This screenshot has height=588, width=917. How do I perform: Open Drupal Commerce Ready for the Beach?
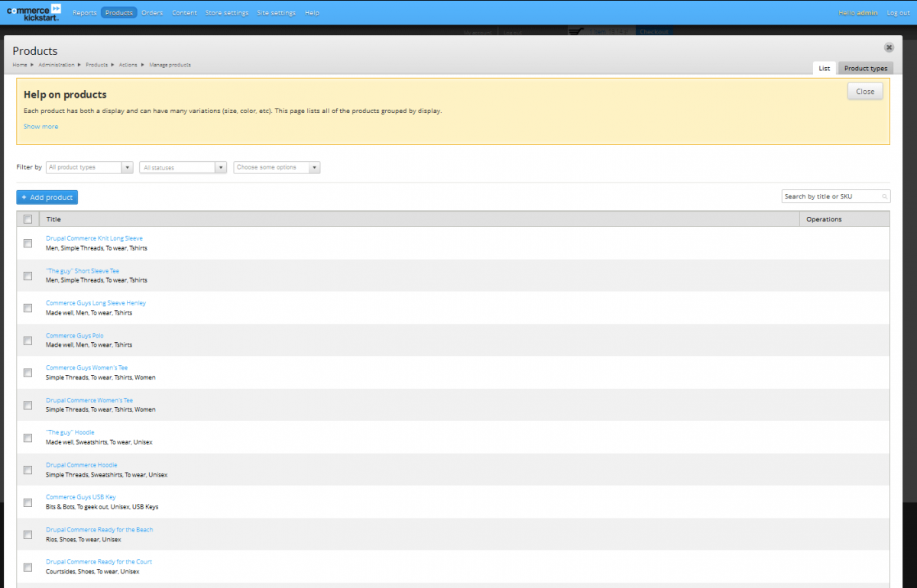pyautogui.click(x=99, y=530)
